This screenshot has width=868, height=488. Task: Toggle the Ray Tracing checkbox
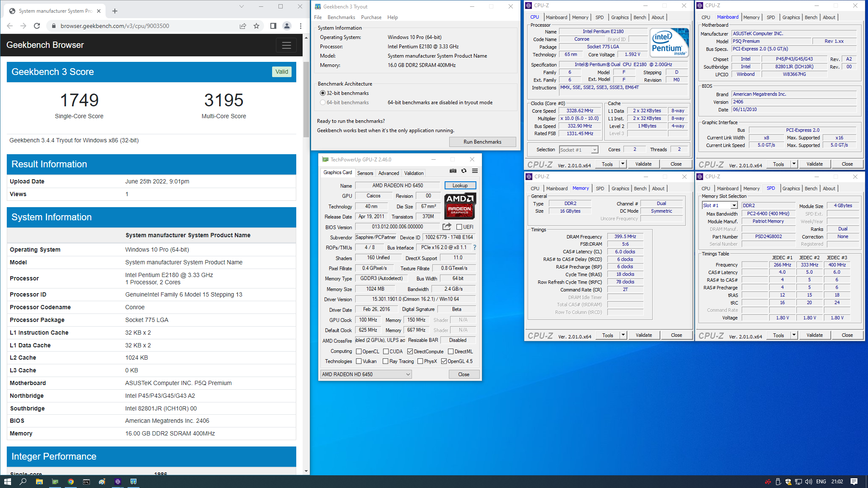pyautogui.click(x=385, y=361)
